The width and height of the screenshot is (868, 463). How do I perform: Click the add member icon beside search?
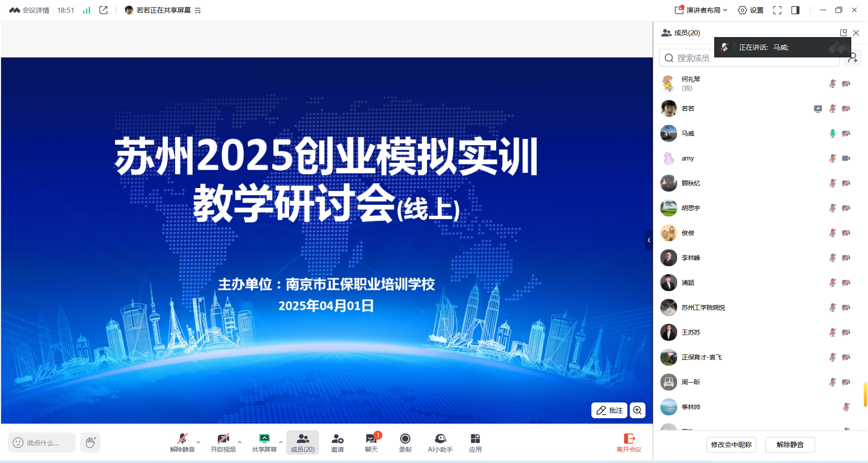pos(853,58)
